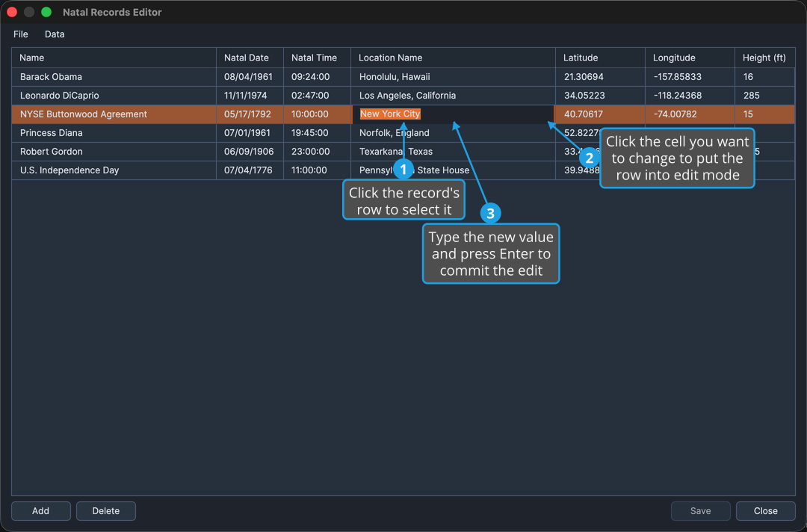
Task: Click natal time 23:00:00
Action: tap(317, 152)
